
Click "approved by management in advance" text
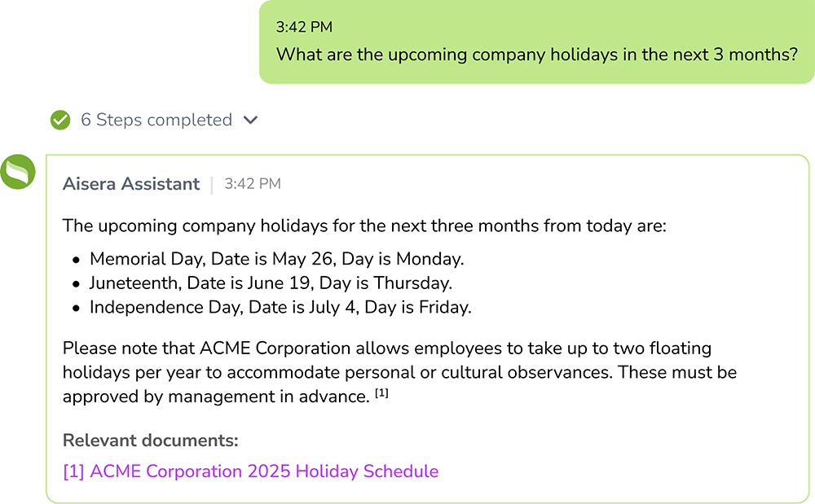click(215, 397)
